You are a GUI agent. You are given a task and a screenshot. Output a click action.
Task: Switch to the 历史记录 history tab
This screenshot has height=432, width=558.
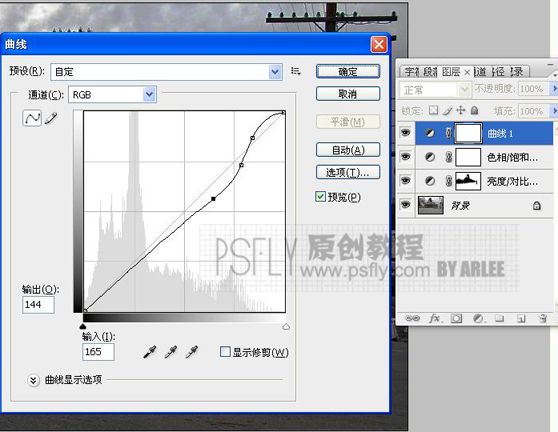point(518,72)
